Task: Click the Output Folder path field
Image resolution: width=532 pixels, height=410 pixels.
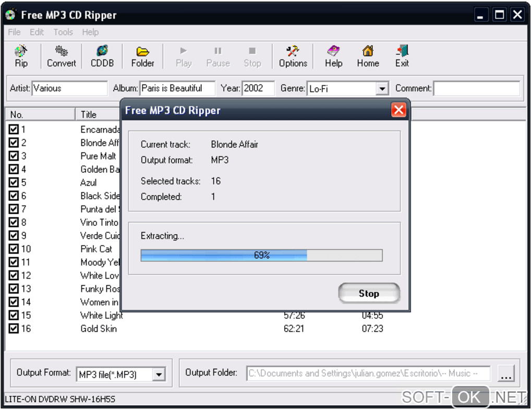Action: pos(368,373)
